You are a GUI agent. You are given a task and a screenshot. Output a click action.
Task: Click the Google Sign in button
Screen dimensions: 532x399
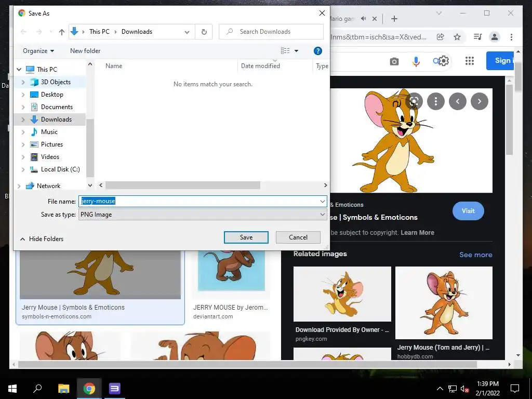500,61
